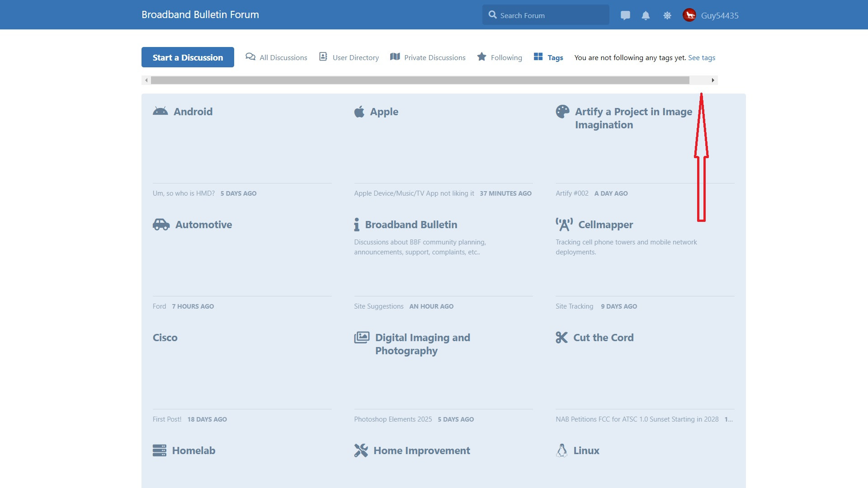868x488 pixels.
Task: Open the Broadband Bulletin tag title
Action: coord(411,225)
